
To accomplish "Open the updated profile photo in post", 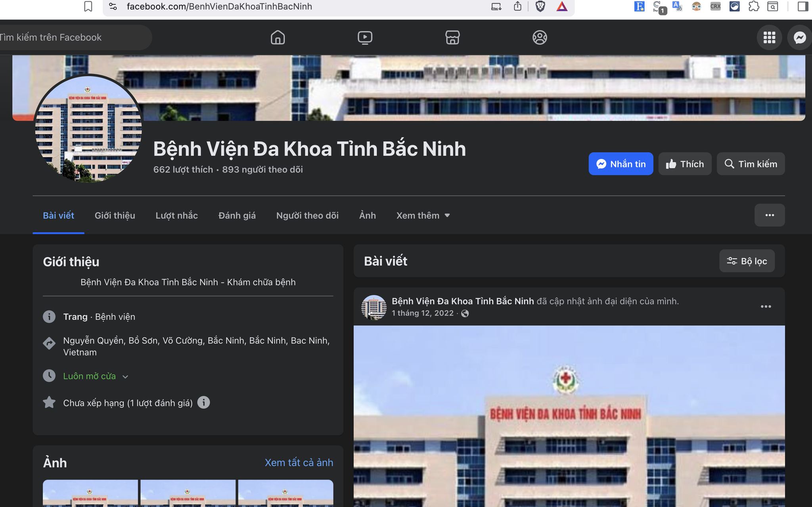I will [569, 416].
